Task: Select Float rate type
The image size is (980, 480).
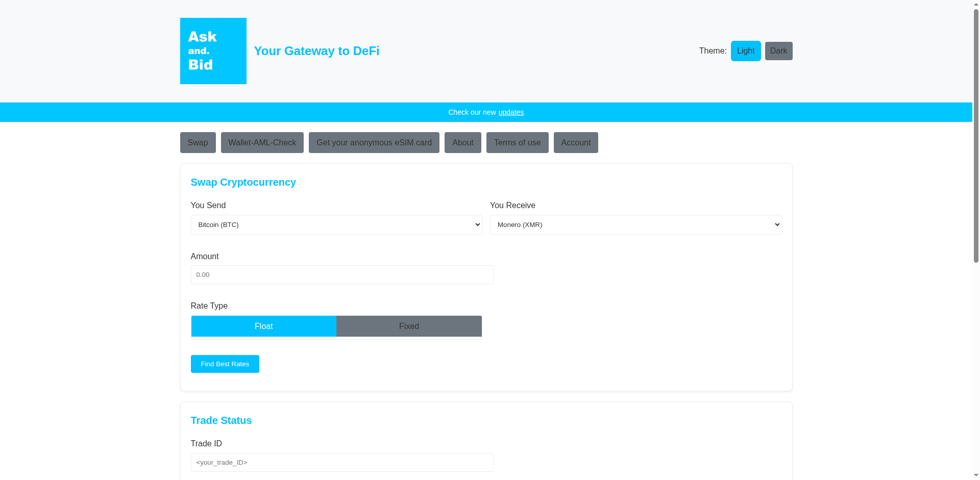Action: click(264, 326)
